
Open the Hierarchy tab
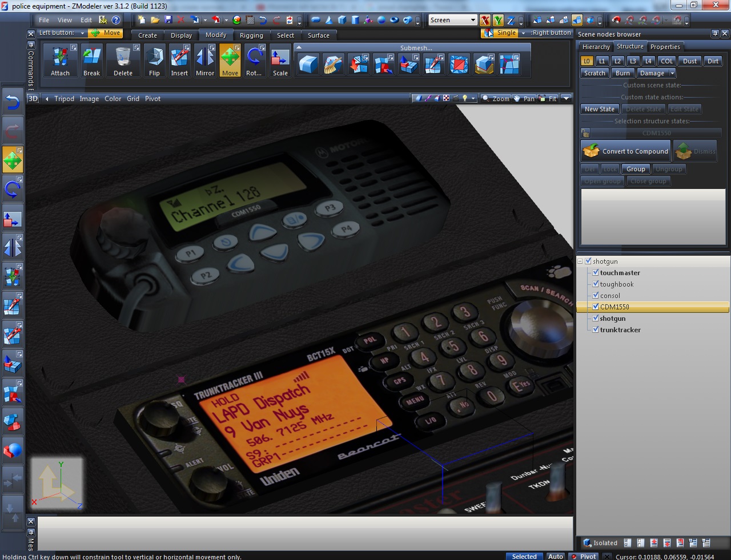(596, 47)
